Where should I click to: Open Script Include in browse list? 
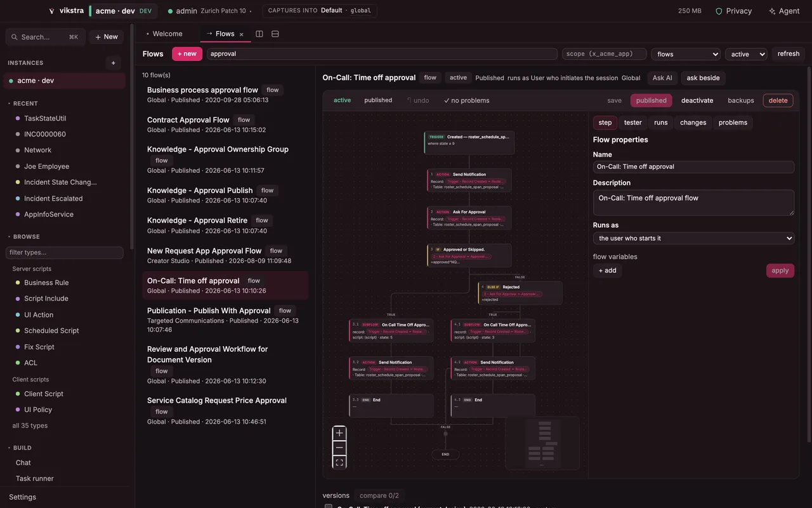pyautogui.click(x=46, y=298)
